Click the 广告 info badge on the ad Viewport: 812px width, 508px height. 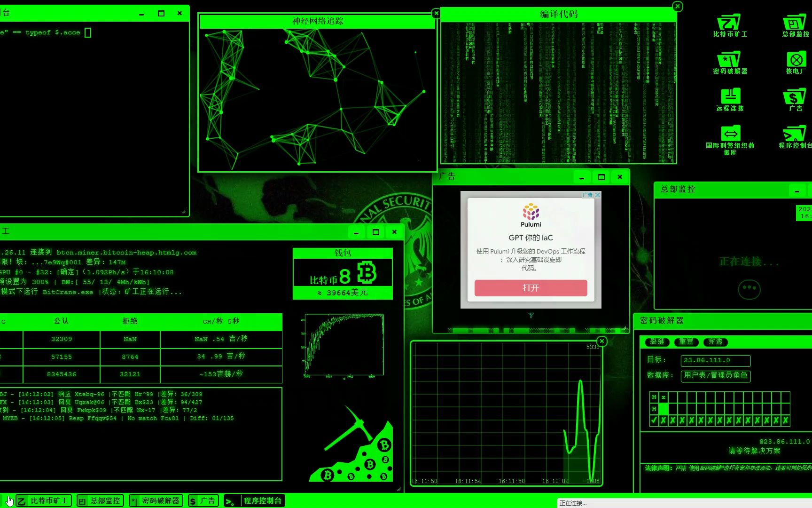tap(587, 195)
